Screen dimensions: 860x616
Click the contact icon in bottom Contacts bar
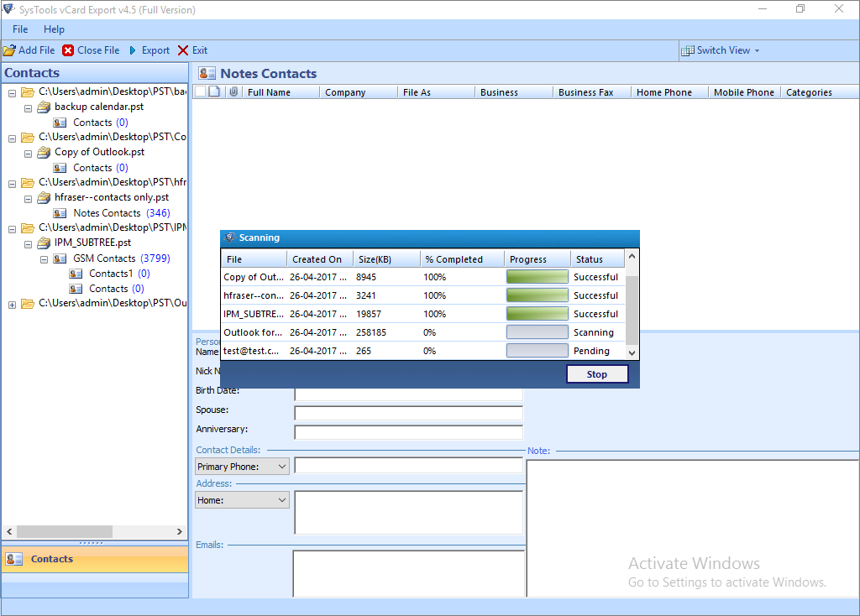pos(13,559)
